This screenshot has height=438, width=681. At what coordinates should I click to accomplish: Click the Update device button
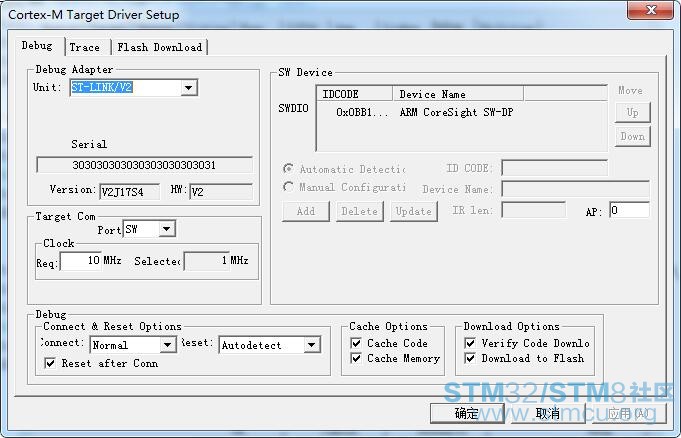point(413,211)
